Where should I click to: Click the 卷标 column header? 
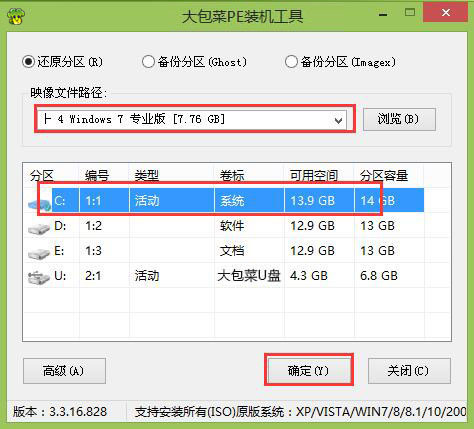coord(232,175)
